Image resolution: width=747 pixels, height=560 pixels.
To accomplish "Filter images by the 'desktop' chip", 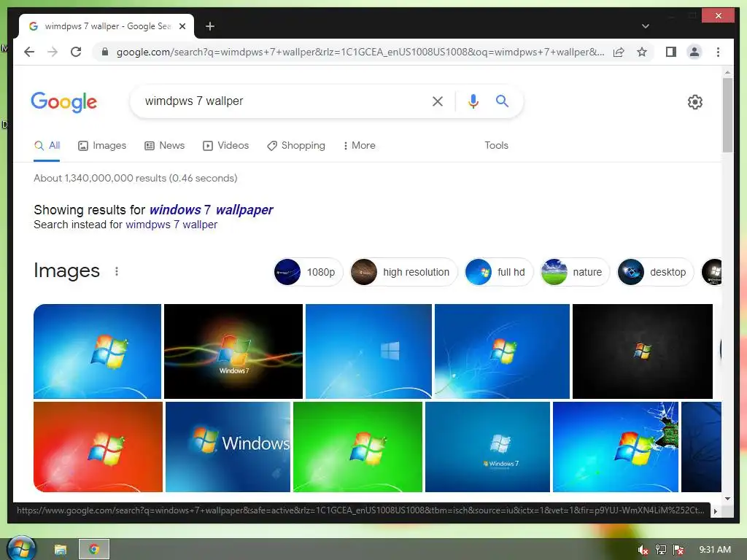I will (655, 272).
